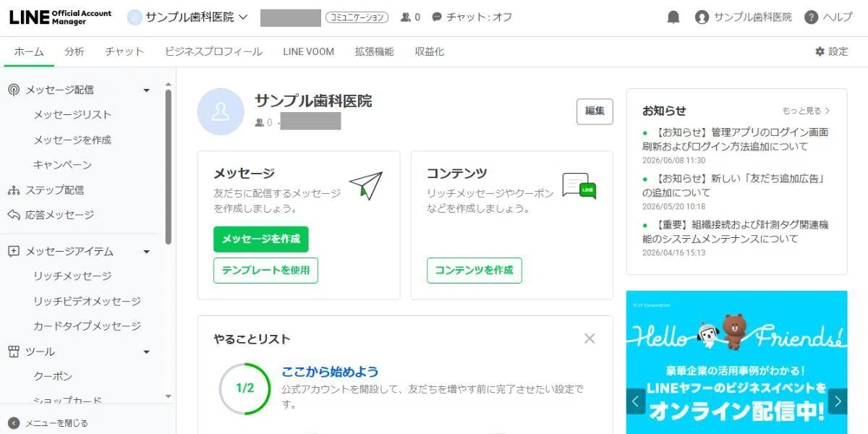
Task: Open もっと見る for announcements
Action: 806,111
